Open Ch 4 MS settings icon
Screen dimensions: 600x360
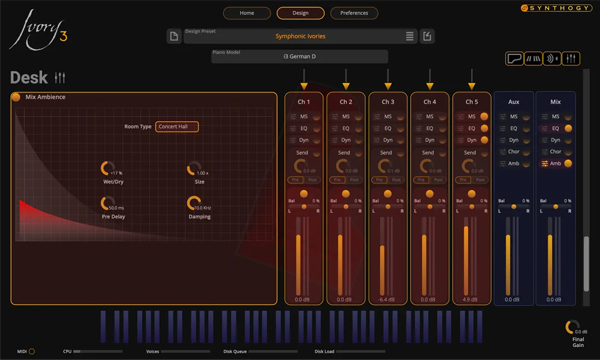(419, 117)
